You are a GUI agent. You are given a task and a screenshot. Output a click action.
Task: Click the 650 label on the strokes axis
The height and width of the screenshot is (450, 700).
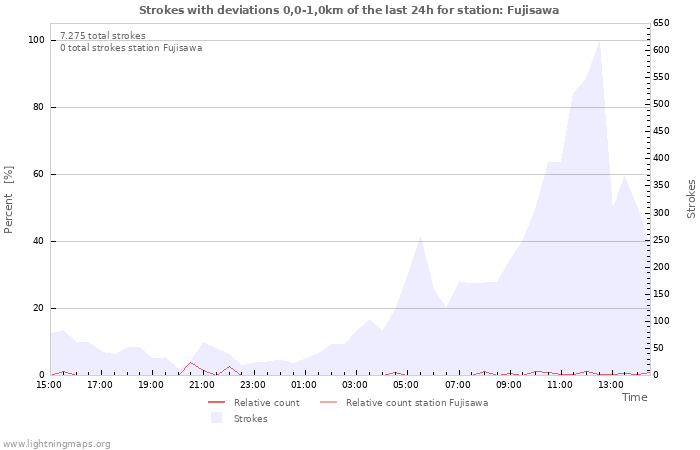pos(662,22)
